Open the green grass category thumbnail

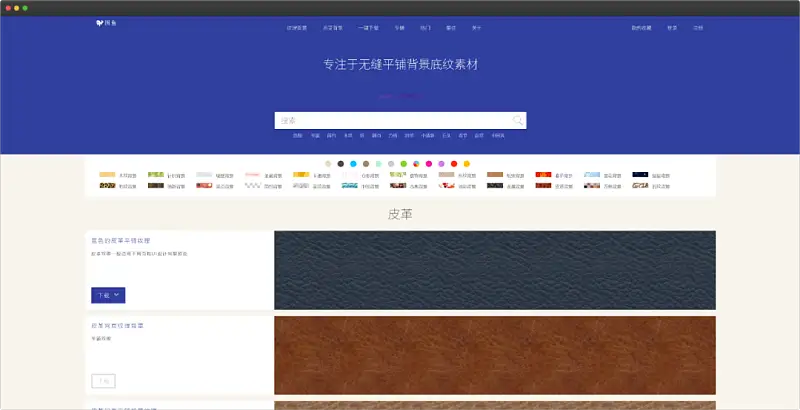point(156,174)
